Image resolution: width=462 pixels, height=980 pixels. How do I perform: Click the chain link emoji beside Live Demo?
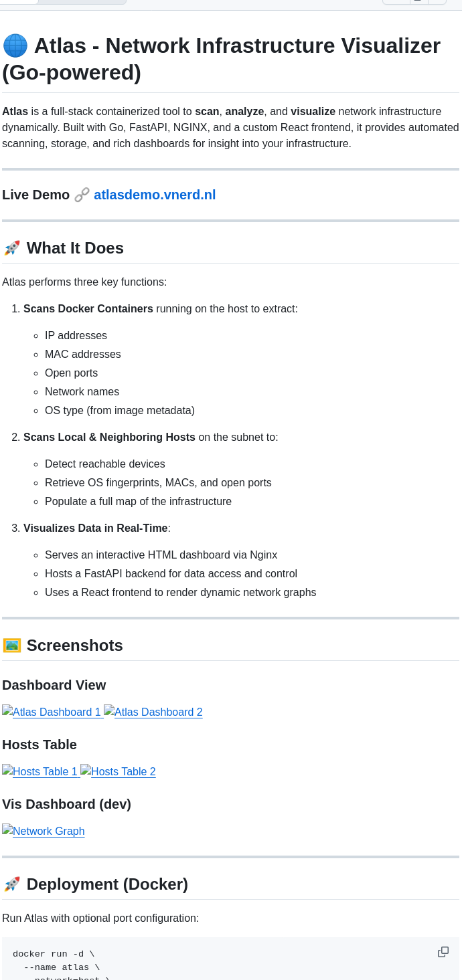[x=82, y=195]
